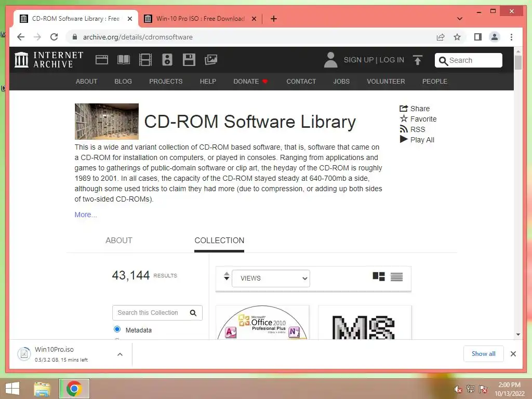Open the Views sort dropdown
The image size is (532, 399).
tap(271, 278)
